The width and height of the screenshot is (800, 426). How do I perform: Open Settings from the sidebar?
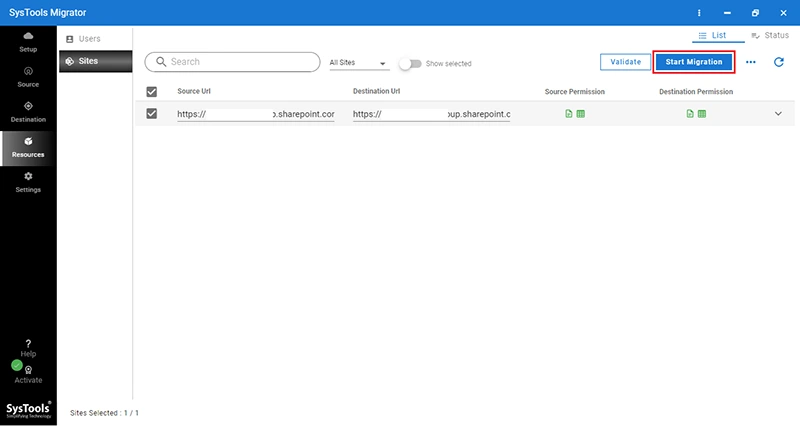(28, 182)
